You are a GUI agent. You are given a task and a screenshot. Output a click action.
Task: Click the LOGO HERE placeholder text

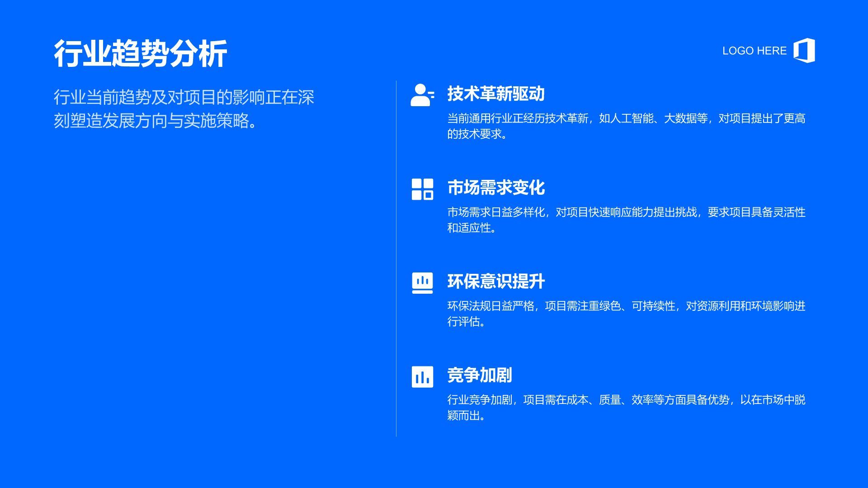point(754,51)
